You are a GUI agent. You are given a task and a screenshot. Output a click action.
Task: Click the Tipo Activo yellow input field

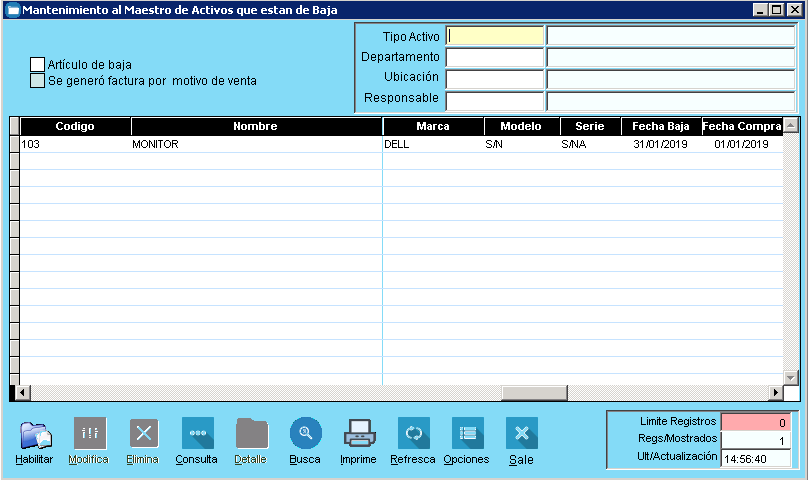click(x=495, y=36)
